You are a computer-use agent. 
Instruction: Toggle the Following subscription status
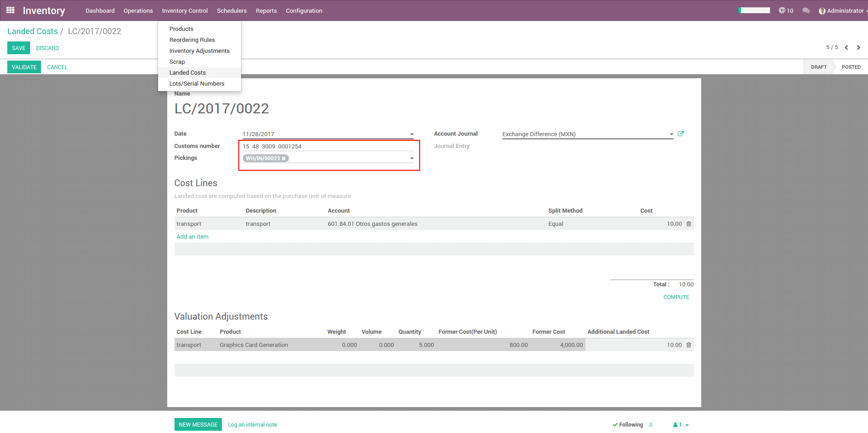click(628, 425)
